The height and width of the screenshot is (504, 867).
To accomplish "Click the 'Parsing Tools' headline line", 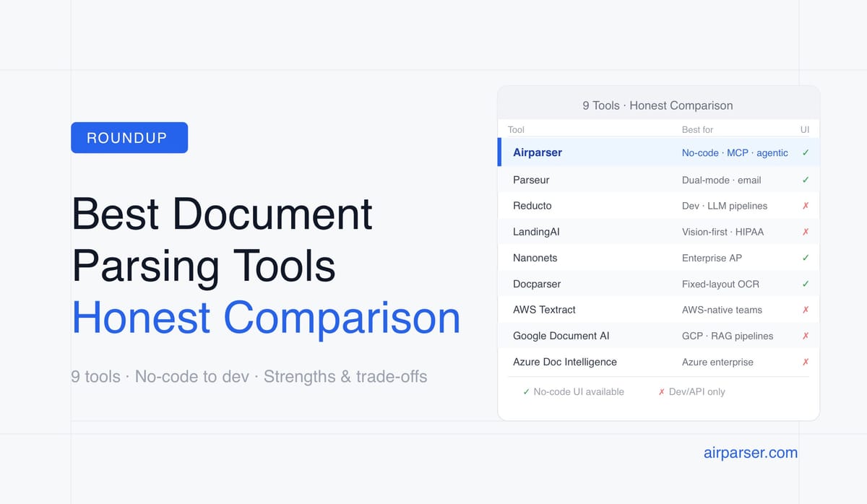I will (204, 266).
